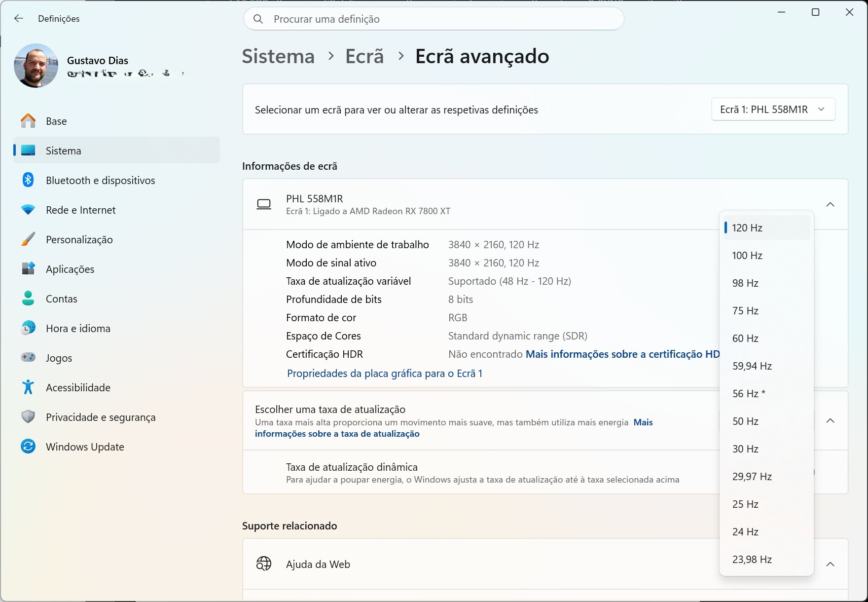Collapse the PHL 558M1R information section
The height and width of the screenshot is (602, 868).
830,204
